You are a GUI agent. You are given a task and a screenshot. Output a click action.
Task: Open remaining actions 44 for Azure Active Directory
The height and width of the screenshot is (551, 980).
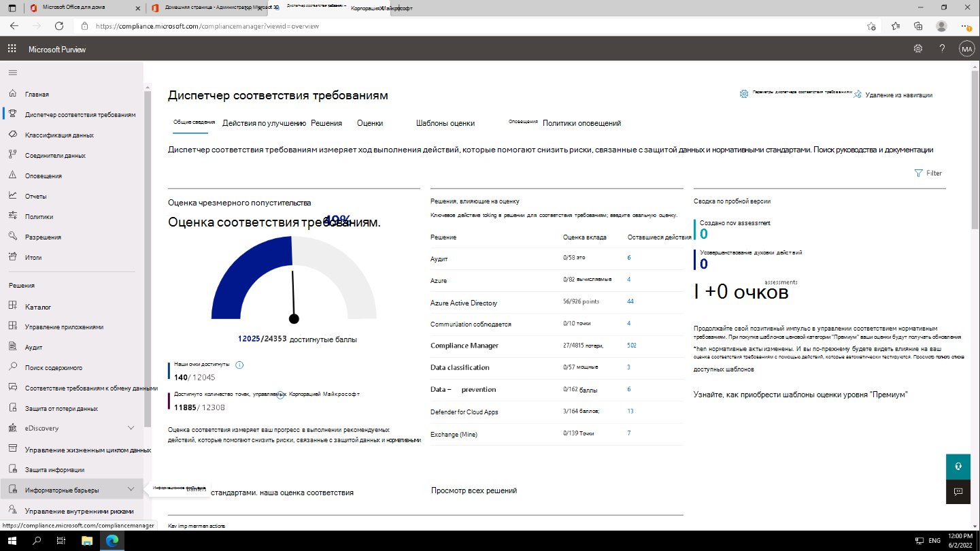tap(630, 301)
